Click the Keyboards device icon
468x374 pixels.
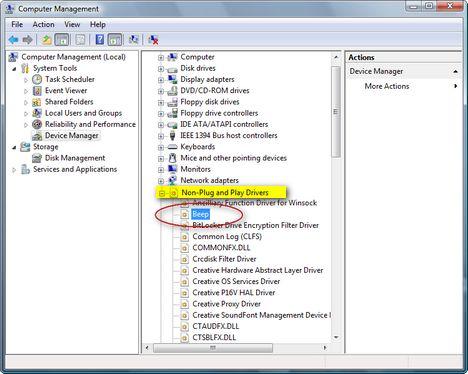click(172, 147)
